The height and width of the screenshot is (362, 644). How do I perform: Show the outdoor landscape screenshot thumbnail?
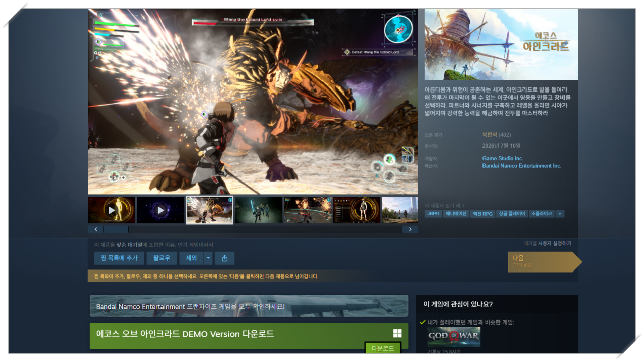pyautogui.click(x=400, y=210)
